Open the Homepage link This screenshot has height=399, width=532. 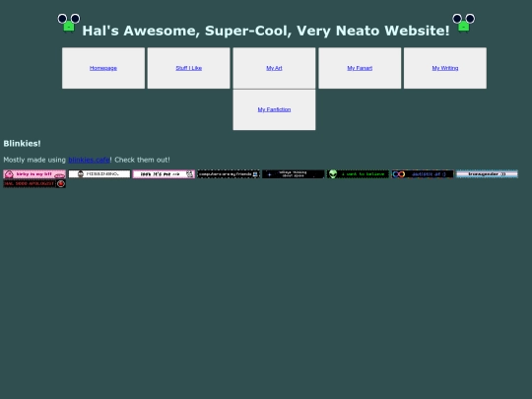pos(103,68)
